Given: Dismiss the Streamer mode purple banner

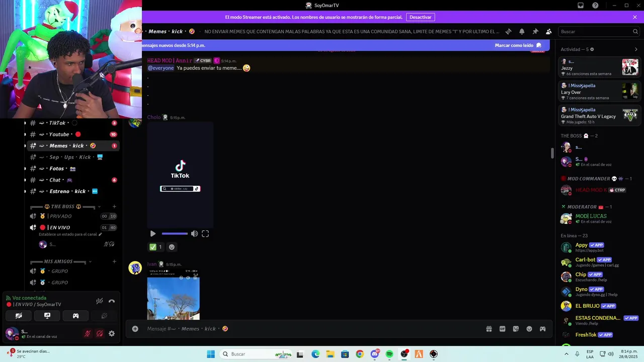Looking at the screenshot, I should click(635, 17).
